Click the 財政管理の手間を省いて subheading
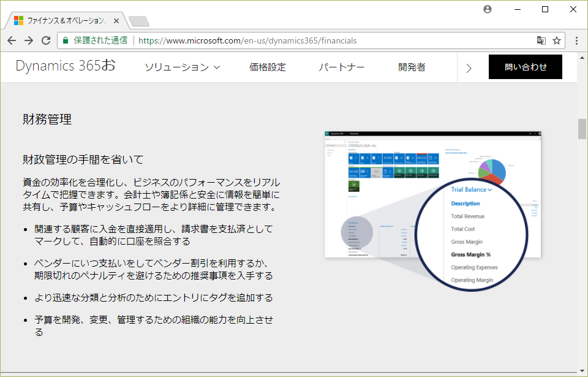Screen dimensions: 588x377 (83, 159)
